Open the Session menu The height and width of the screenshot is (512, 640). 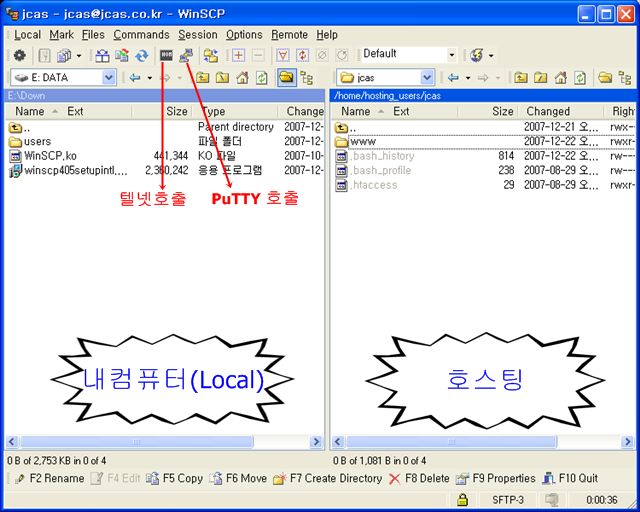pos(198,35)
